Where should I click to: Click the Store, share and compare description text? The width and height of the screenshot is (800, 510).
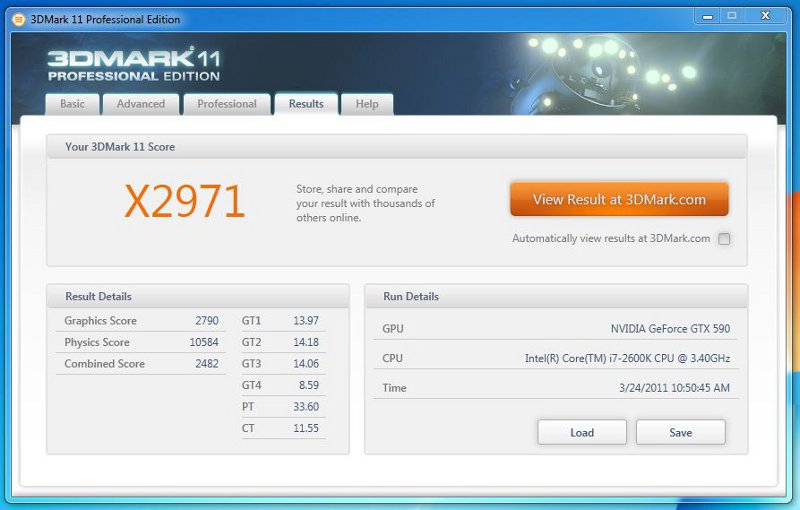[x=365, y=203]
